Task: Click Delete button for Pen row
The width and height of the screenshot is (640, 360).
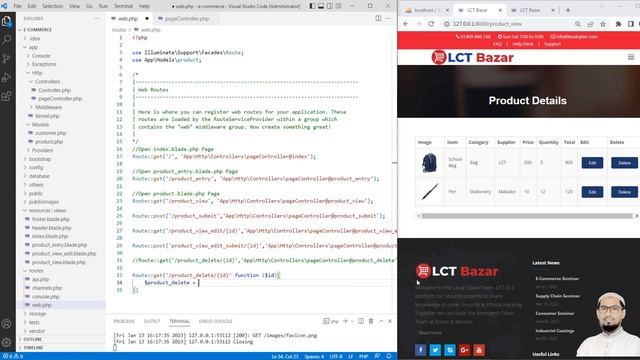Action: [624, 192]
